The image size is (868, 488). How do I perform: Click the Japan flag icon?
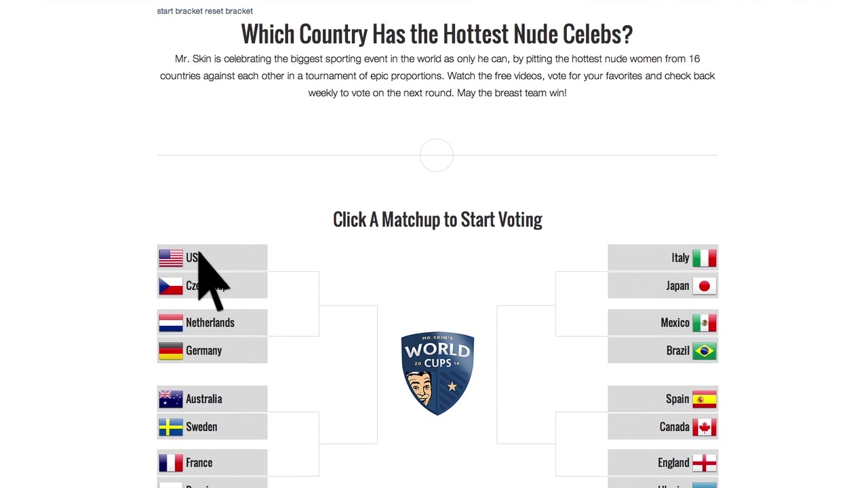tap(705, 286)
